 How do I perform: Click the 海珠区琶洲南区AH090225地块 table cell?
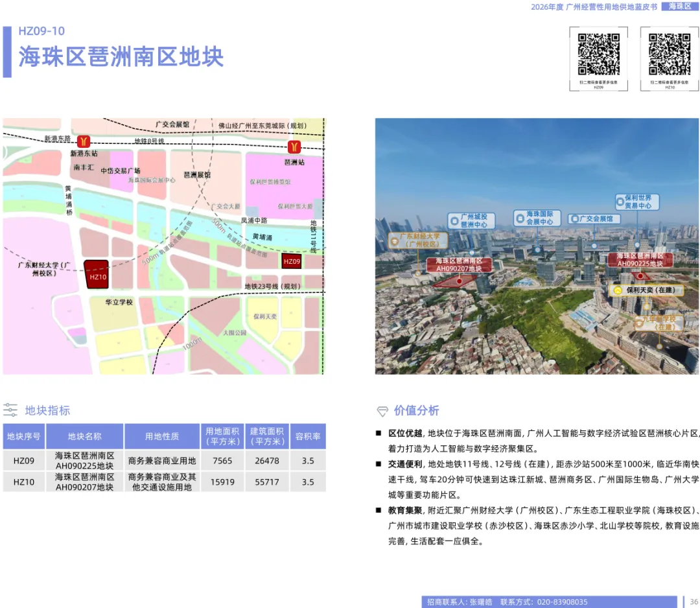(84, 461)
